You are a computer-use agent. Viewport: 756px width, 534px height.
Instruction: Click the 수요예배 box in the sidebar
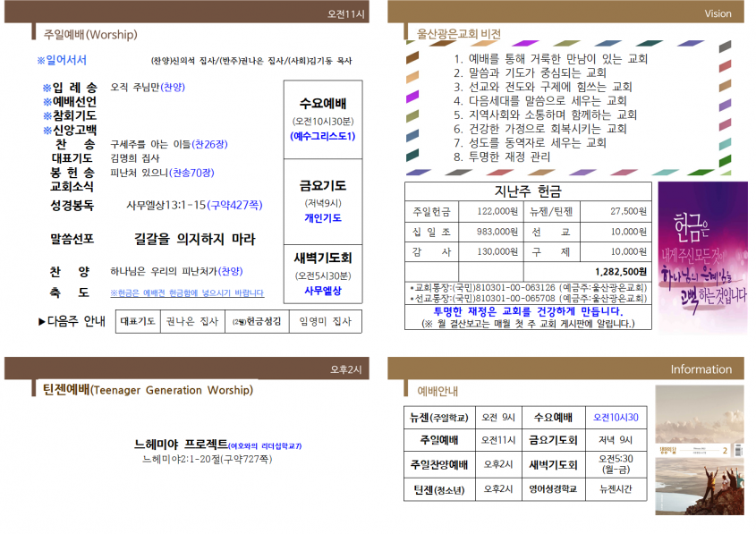323,120
